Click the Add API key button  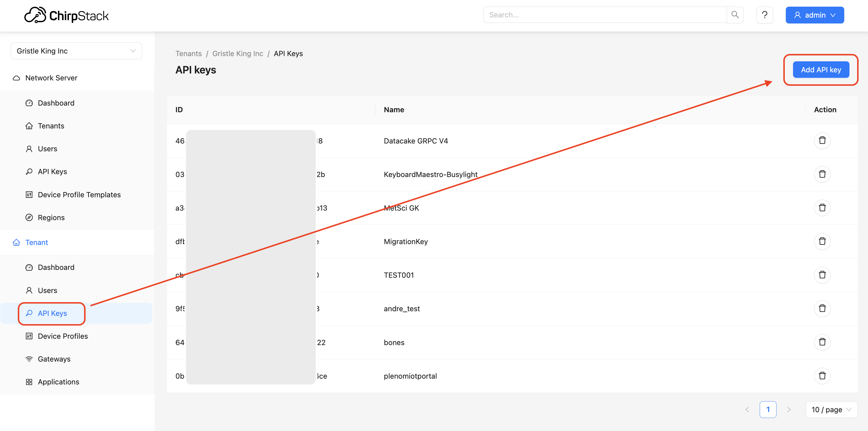tap(821, 70)
